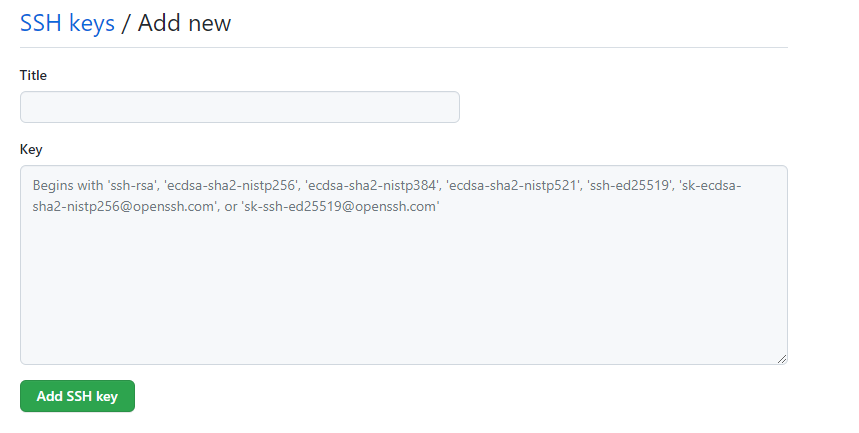Select the large box below the Key label

click(403, 290)
